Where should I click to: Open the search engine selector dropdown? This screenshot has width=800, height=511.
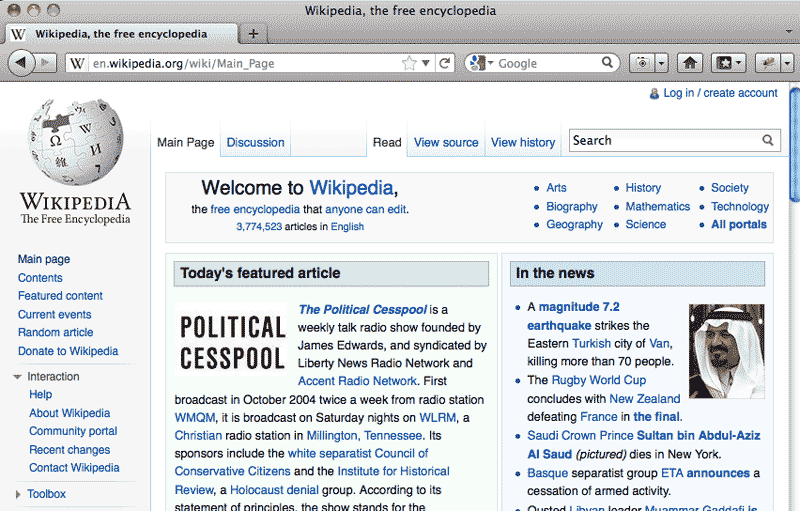[x=491, y=63]
